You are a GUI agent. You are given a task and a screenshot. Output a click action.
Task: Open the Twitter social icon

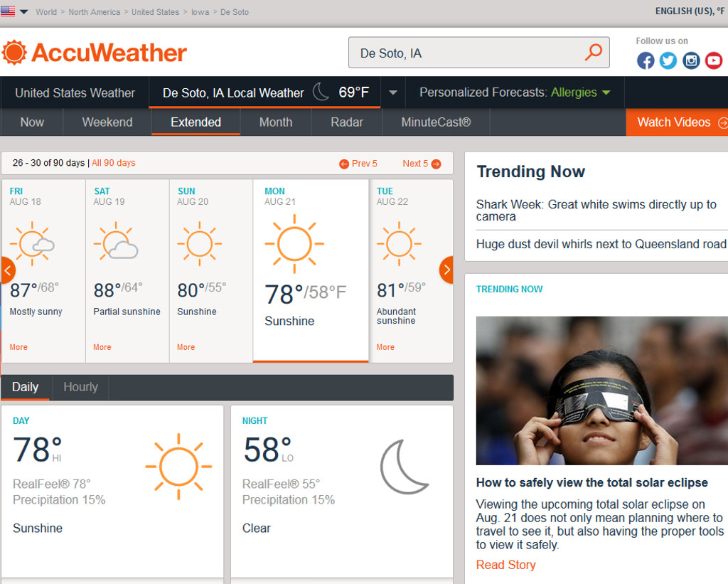[668, 60]
